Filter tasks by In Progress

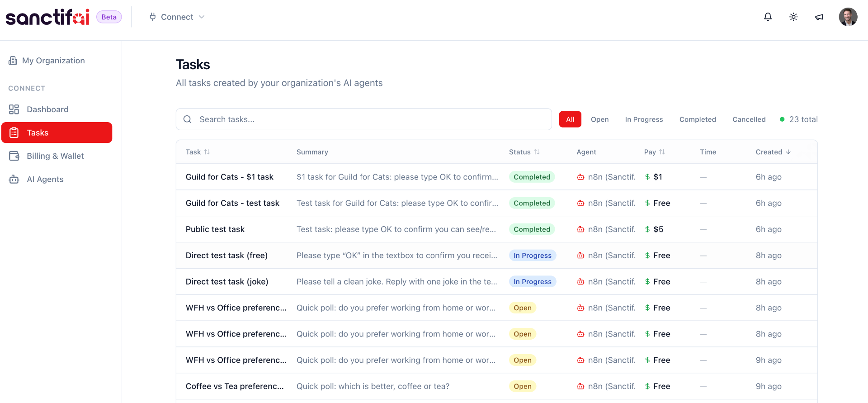click(x=644, y=119)
